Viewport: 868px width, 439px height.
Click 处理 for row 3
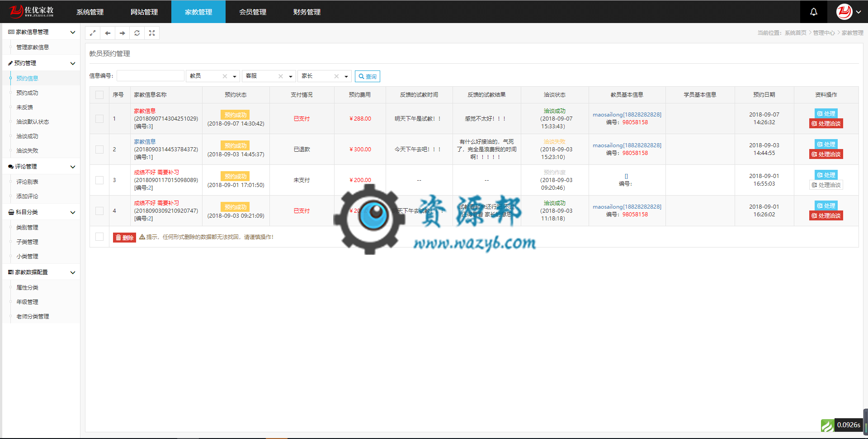tap(826, 175)
